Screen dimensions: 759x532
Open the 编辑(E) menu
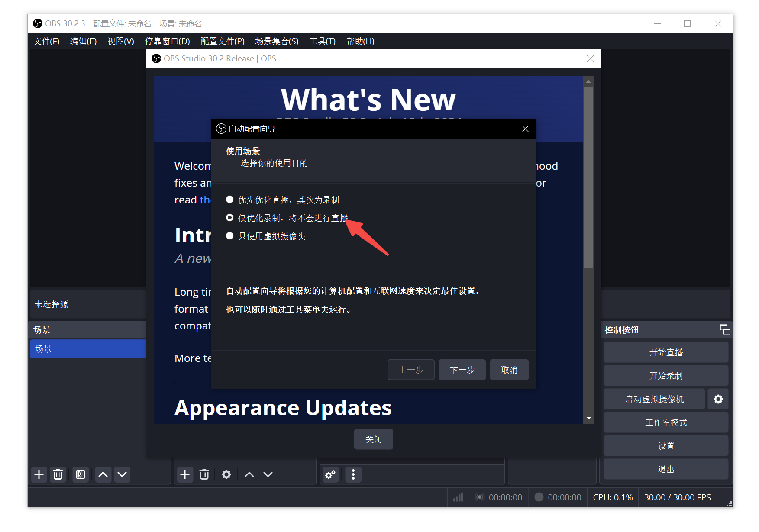84,41
